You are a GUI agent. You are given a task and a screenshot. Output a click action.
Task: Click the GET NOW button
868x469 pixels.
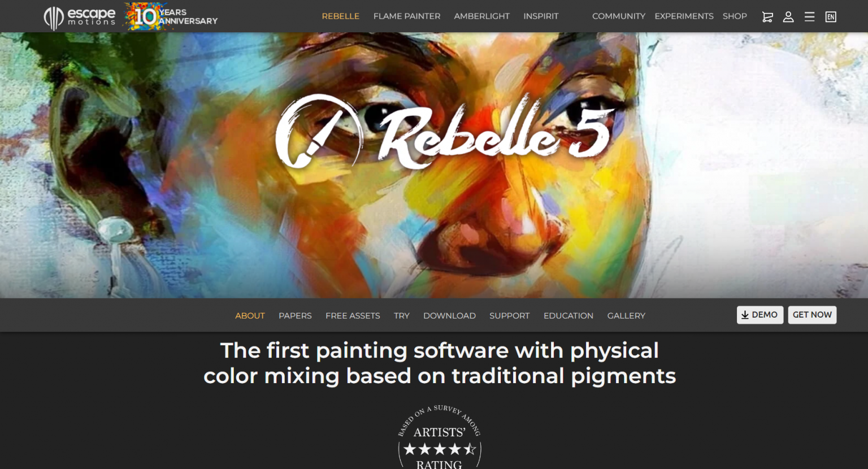pos(812,315)
